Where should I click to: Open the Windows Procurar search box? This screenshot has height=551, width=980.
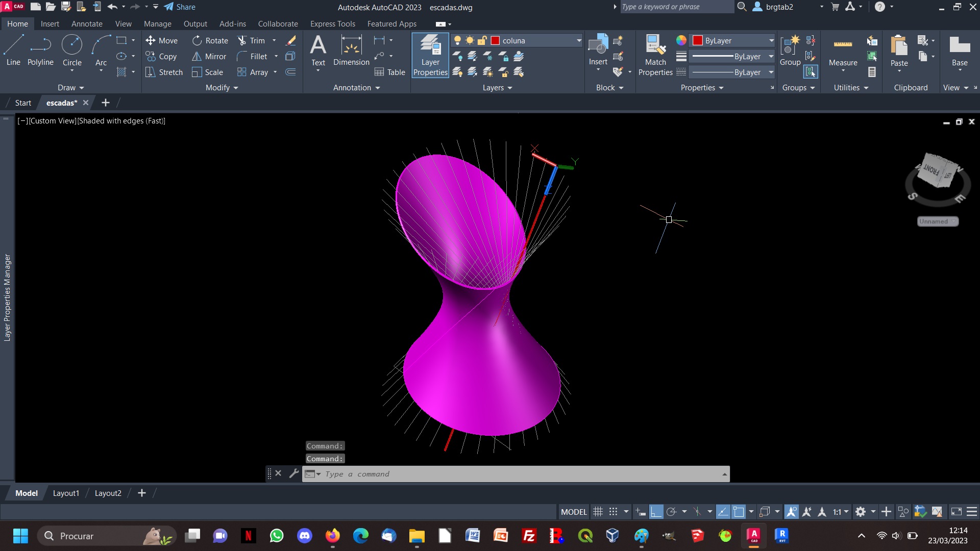[x=106, y=536]
